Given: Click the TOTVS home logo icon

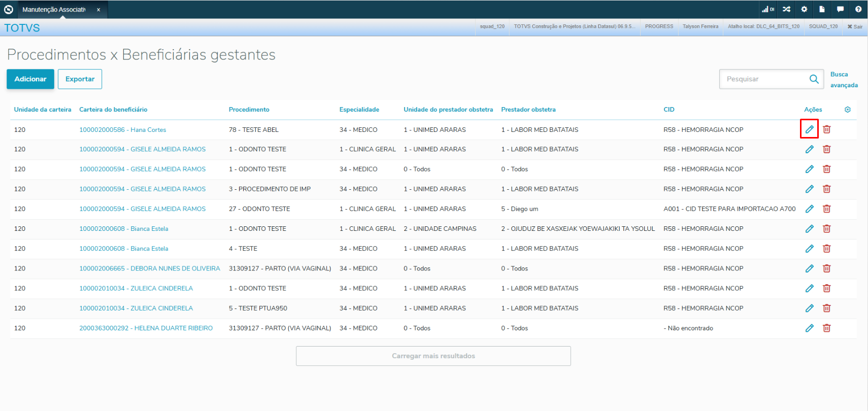Looking at the screenshot, I should coord(9,9).
